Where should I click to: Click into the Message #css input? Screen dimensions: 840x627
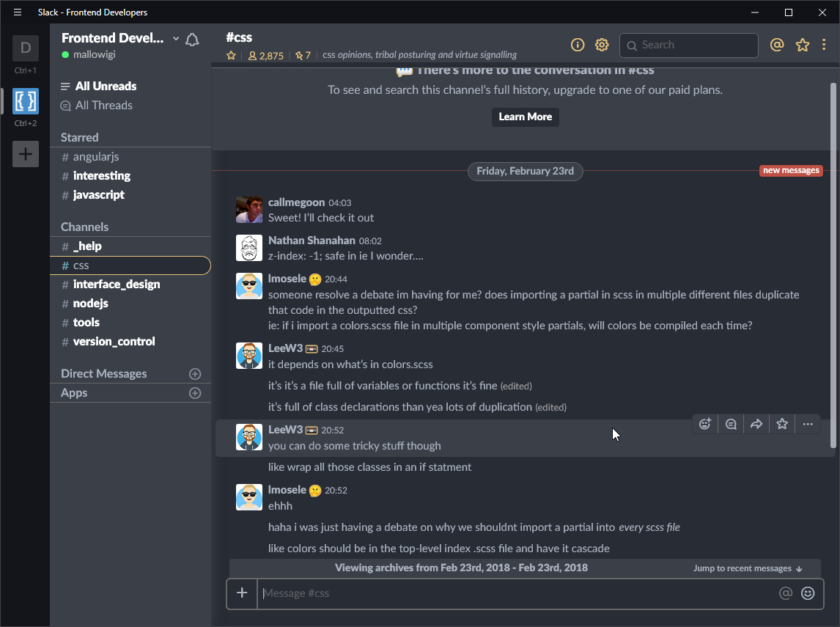(x=517, y=594)
